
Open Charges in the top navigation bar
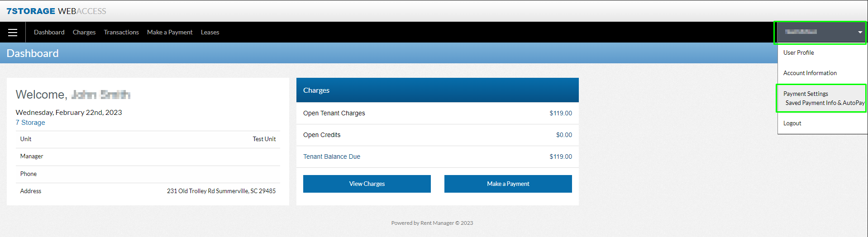84,33
